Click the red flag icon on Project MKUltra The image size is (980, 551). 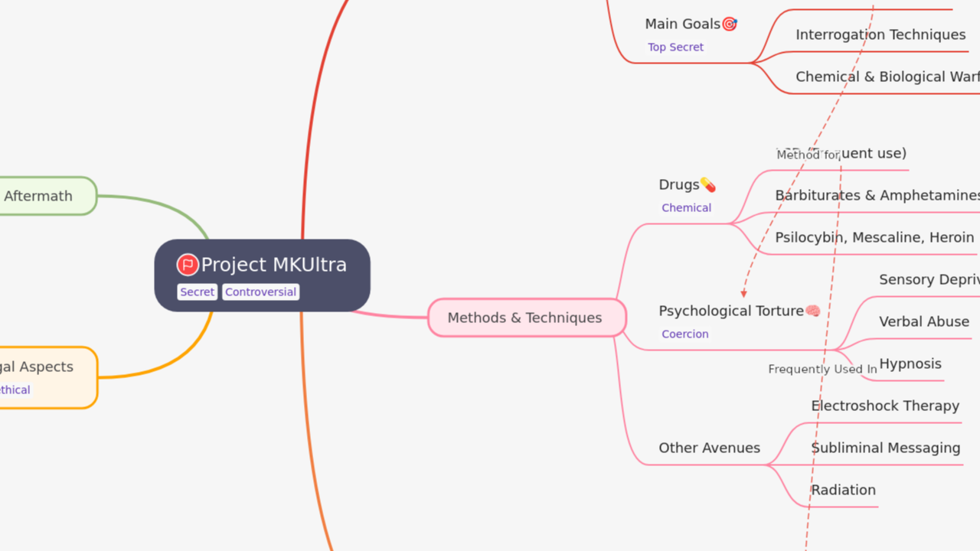click(x=188, y=265)
